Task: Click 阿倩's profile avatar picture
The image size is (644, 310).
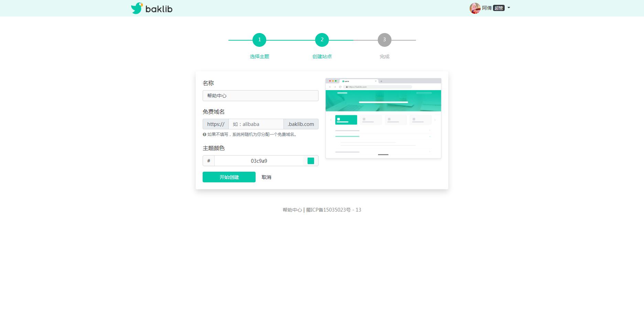Action: click(475, 8)
